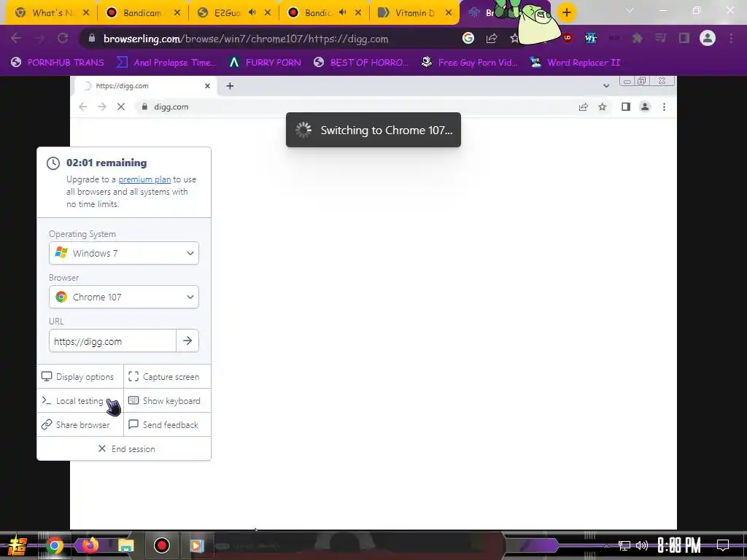This screenshot has height=560, width=747.
Task: Open the remote browser's profile icon
Action: (645, 106)
